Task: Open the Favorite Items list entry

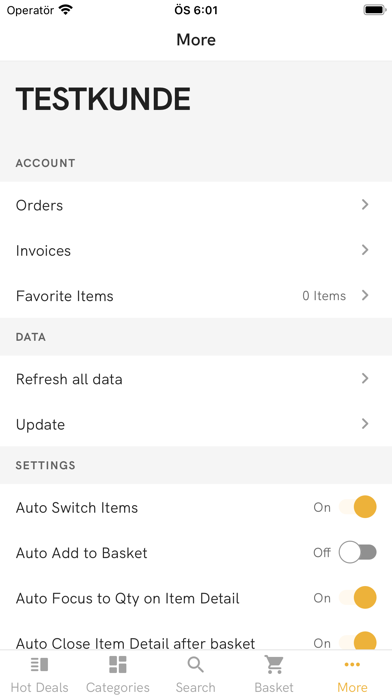Action: 196,296
